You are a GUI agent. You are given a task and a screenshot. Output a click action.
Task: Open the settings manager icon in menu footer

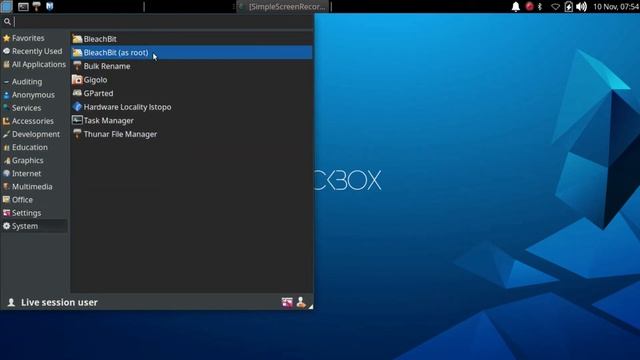pos(287,302)
